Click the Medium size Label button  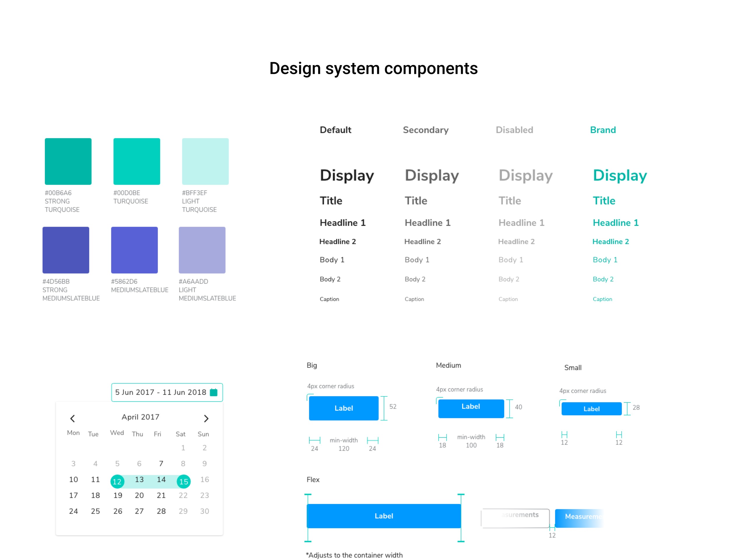pyautogui.click(x=471, y=408)
